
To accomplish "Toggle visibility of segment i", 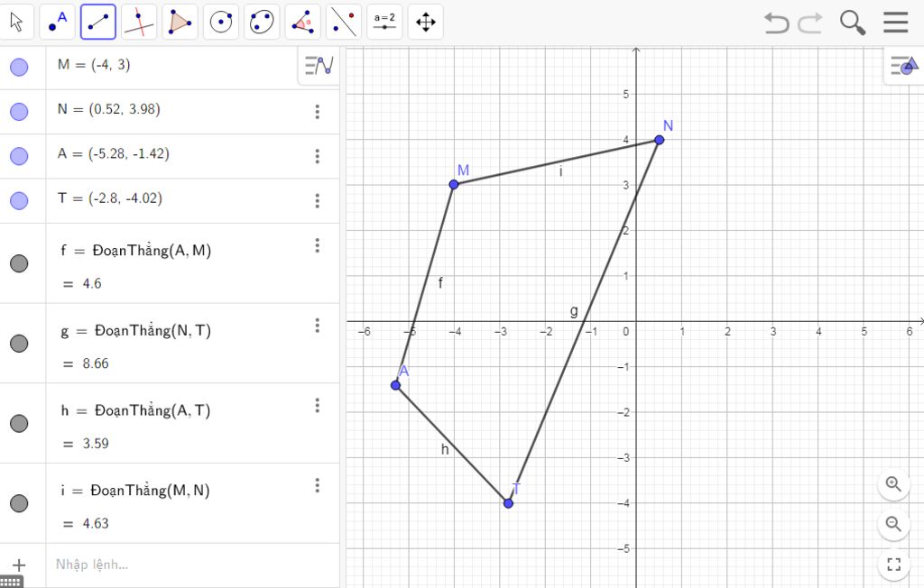I will point(20,503).
